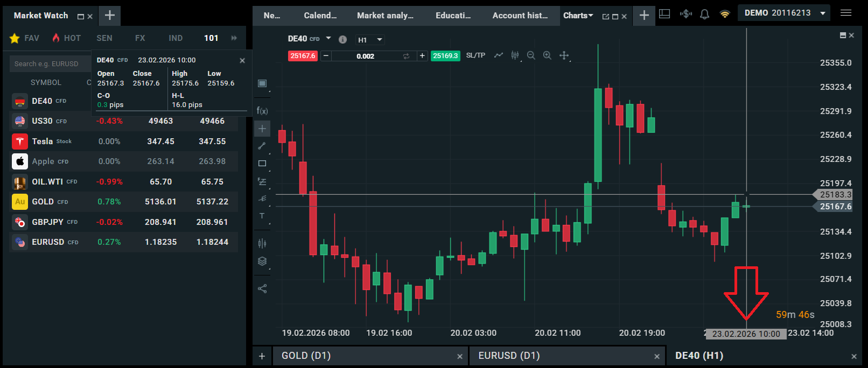
Task: Open the main hamburger menu
Action: [x=846, y=12]
